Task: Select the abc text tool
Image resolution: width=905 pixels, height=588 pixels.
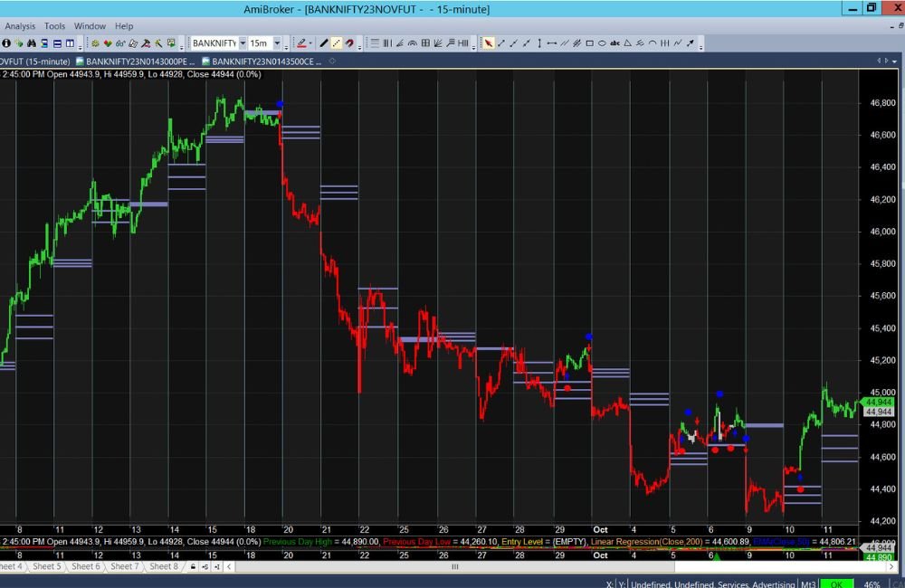Action: click(614, 43)
